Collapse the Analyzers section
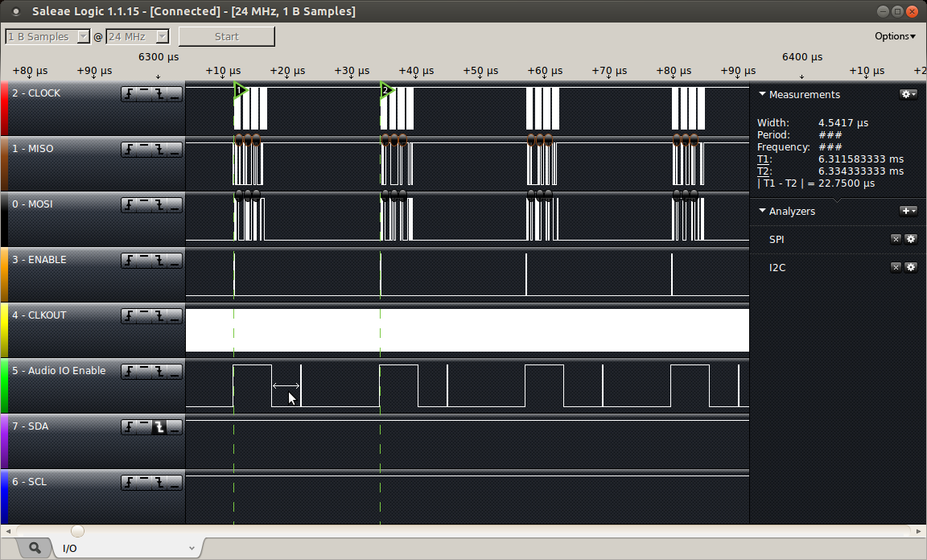Screen dimensions: 927x560 coord(762,211)
